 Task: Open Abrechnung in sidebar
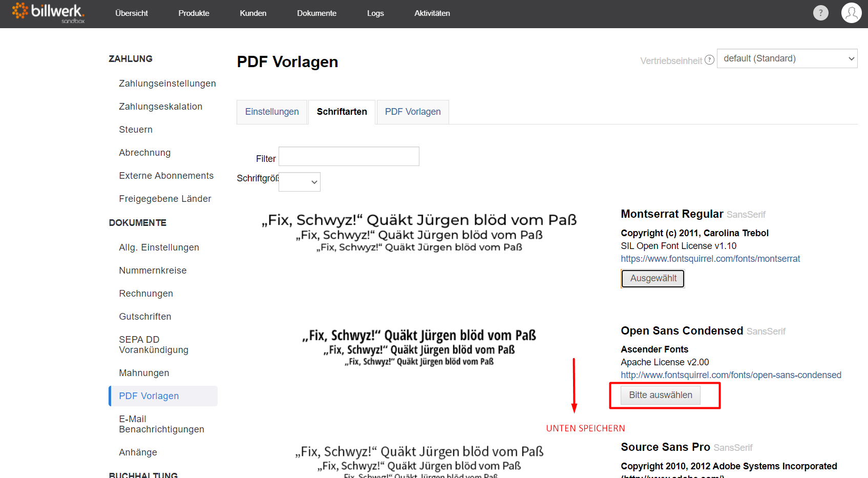[145, 153]
